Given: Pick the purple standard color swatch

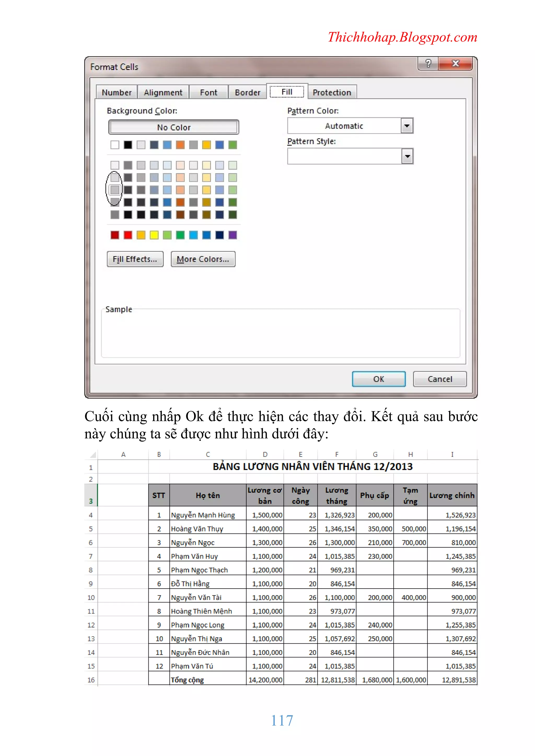Looking at the screenshot, I should (x=232, y=235).
